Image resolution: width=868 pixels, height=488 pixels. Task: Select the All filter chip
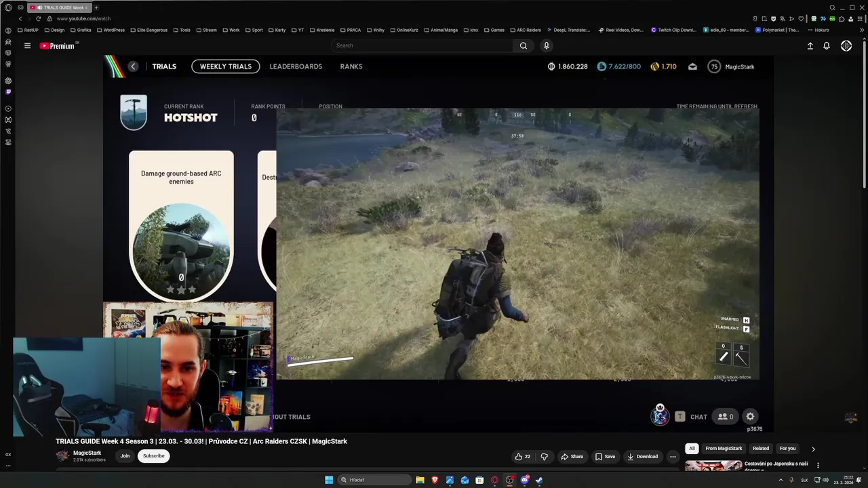click(692, 448)
